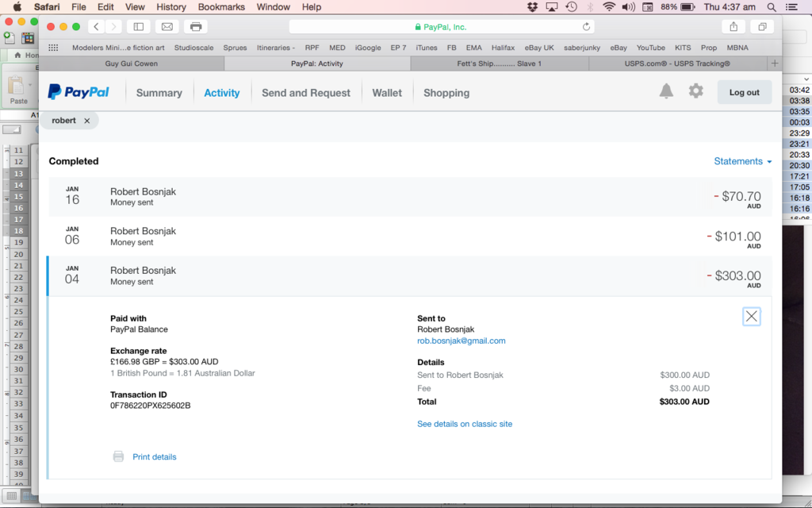Click the volume menu bar icon

pyautogui.click(x=628, y=7)
